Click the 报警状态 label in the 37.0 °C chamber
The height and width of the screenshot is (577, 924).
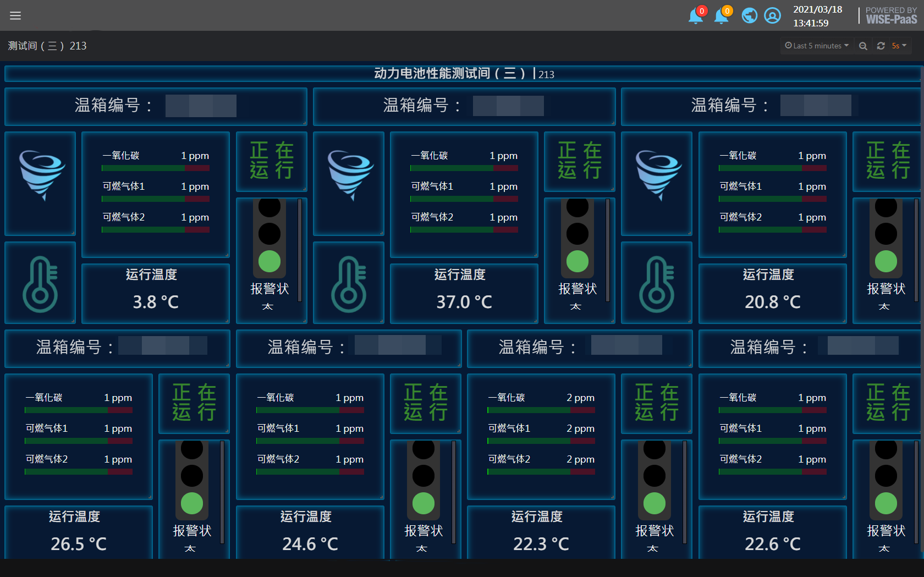coord(577,296)
